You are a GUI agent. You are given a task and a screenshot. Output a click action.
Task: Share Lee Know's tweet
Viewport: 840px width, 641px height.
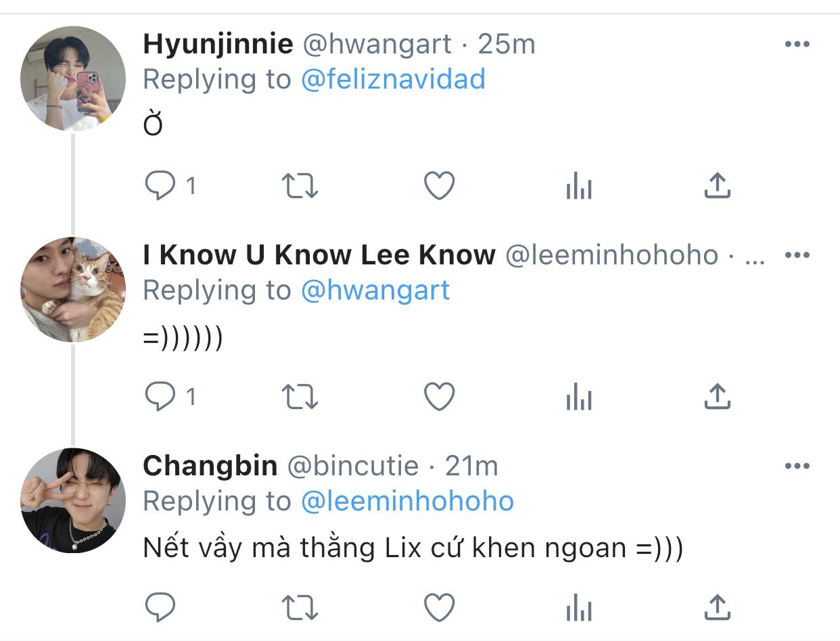(717, 397)
